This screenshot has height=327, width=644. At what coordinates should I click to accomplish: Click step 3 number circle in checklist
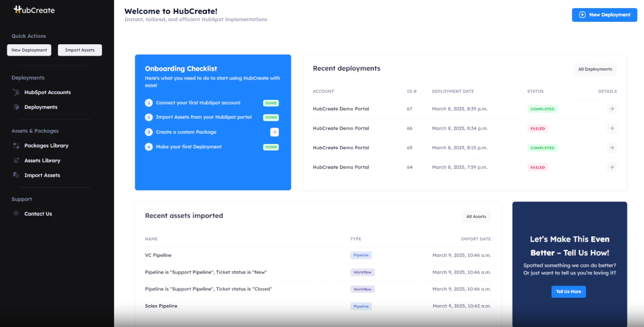coord(149,133)
